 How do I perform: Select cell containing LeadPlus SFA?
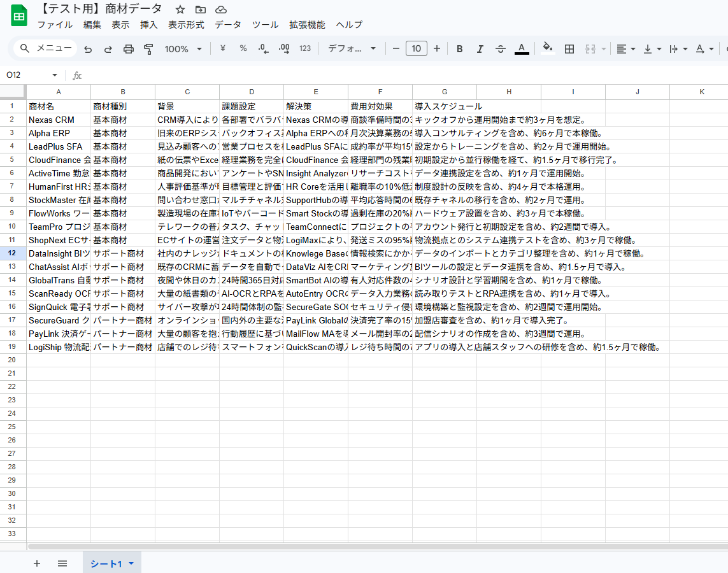pyautogui.click(x=59, y=146)
